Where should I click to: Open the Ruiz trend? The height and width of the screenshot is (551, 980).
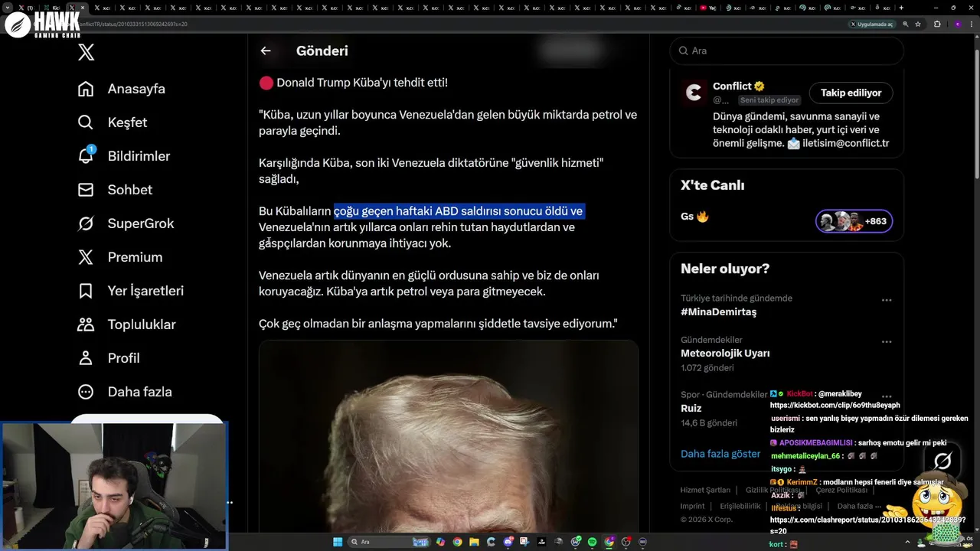(x=691, y=408)
